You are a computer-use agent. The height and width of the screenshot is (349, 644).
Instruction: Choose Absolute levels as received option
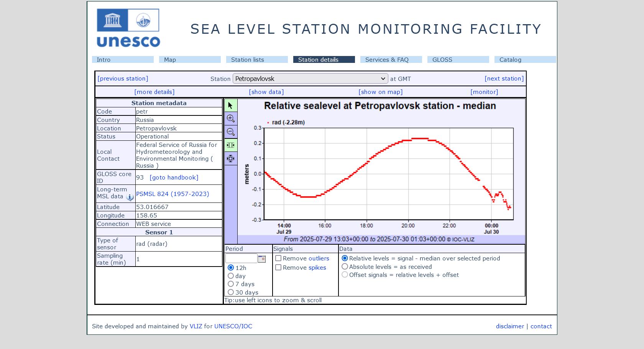click(x=345, y=267)
